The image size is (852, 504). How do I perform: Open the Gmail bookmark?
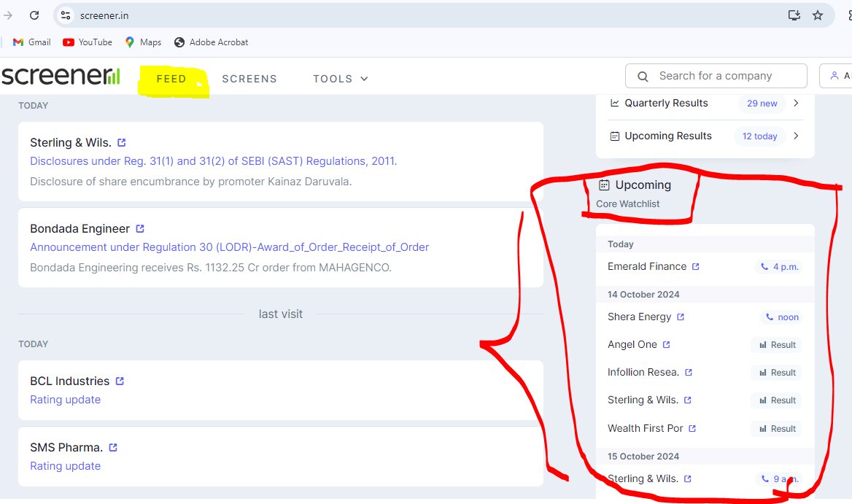31,42
